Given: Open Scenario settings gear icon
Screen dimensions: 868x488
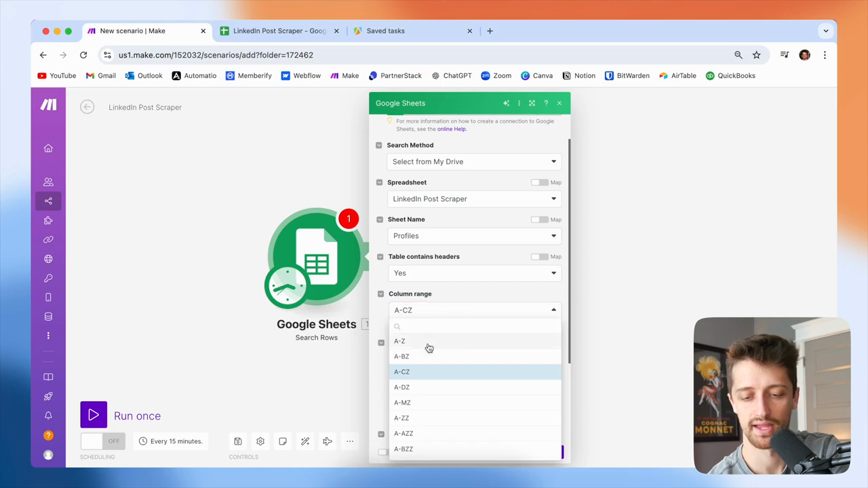Looking at the screenshot, I should click(260, 441).
